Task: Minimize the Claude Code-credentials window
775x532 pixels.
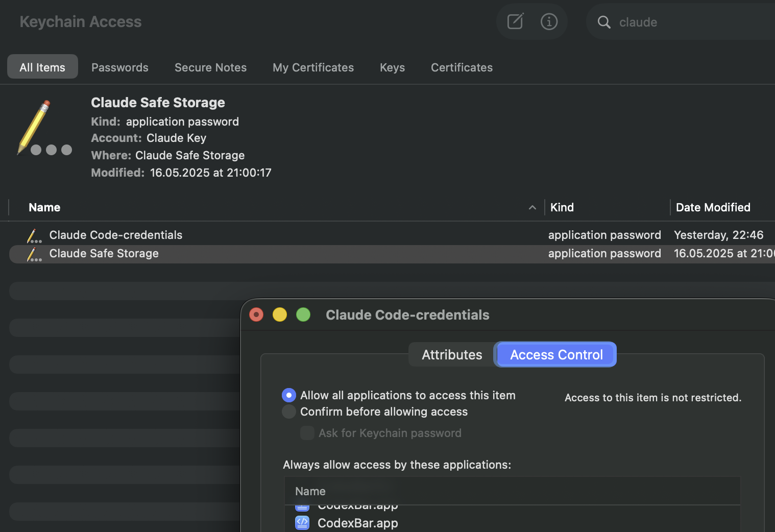Action: [280, 315]
